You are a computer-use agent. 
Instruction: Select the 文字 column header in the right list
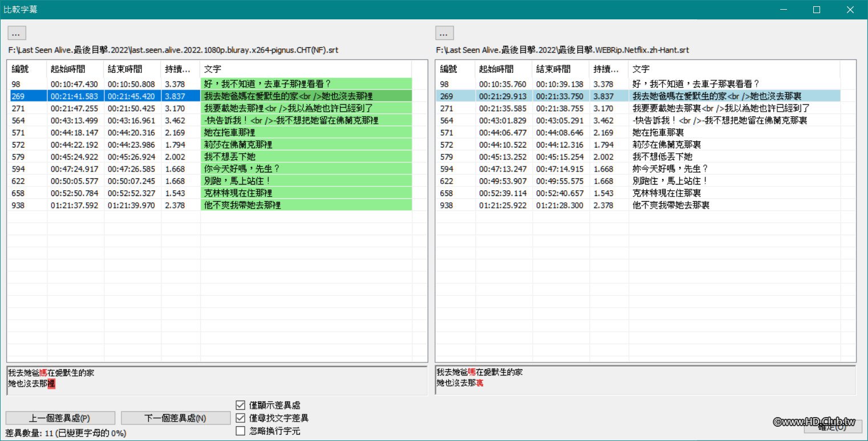[734, 69]
